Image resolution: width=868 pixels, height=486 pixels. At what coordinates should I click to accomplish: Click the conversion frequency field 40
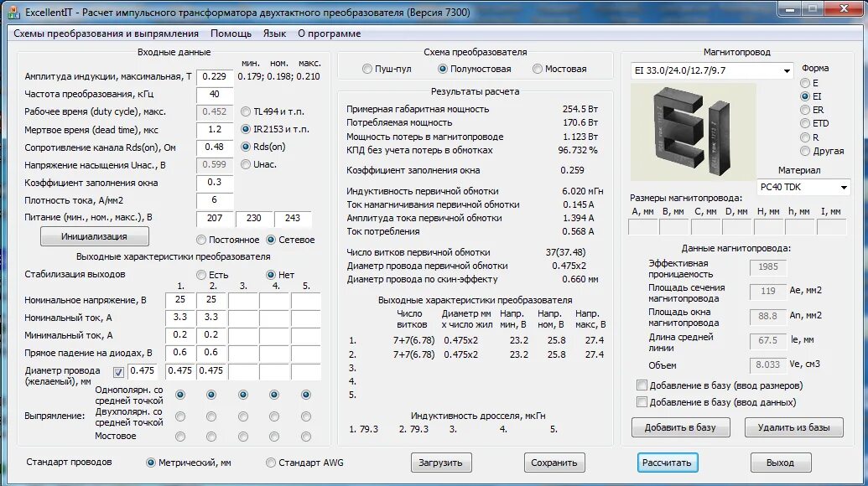[215, 95]
